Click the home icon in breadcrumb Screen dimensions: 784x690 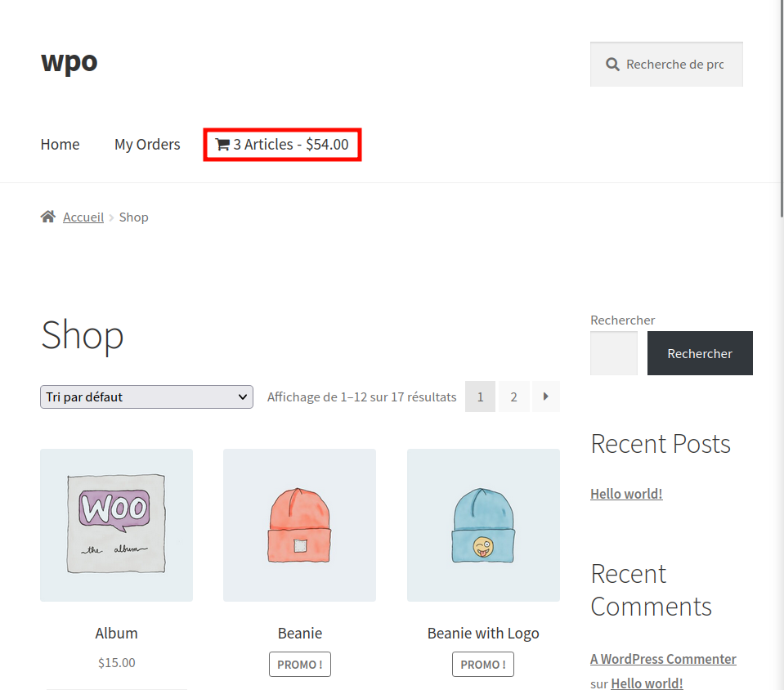(48, 217)
